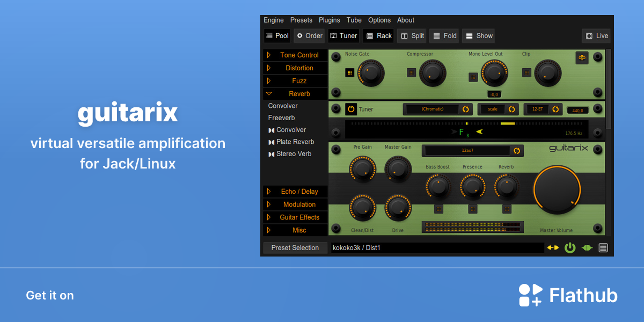Open the Engine menu
The image size is (644, 322).
[x=274, y=20]
